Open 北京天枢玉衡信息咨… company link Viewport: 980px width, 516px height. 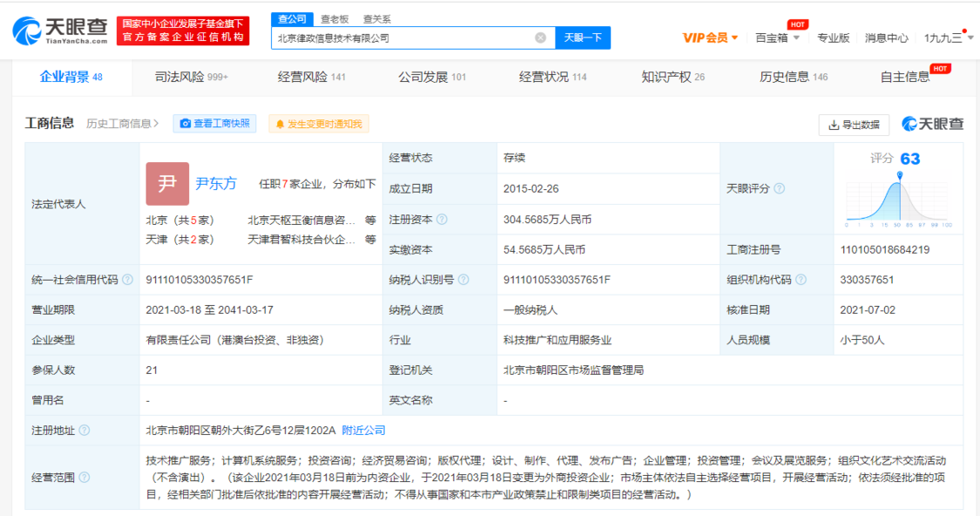click(x=301, y=221)
